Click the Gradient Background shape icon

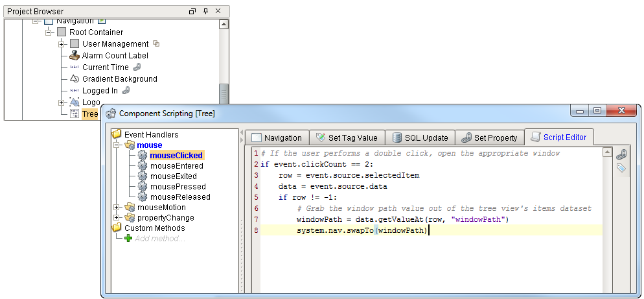click(75, 79)
